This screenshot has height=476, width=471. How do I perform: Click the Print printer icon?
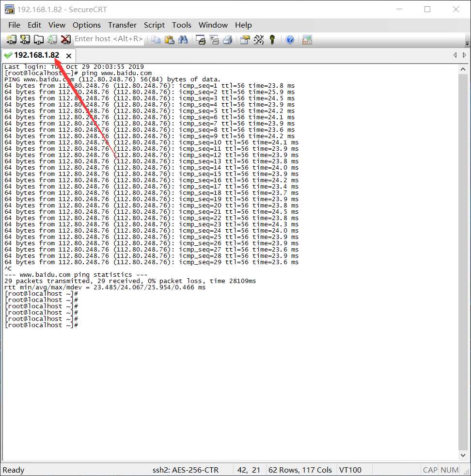pyautogui.click(x=228, y=40)
